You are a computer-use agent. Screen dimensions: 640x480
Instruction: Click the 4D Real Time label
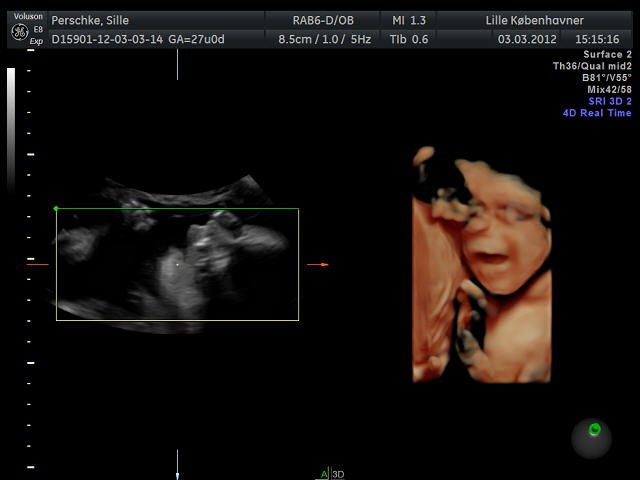point(597,113)
